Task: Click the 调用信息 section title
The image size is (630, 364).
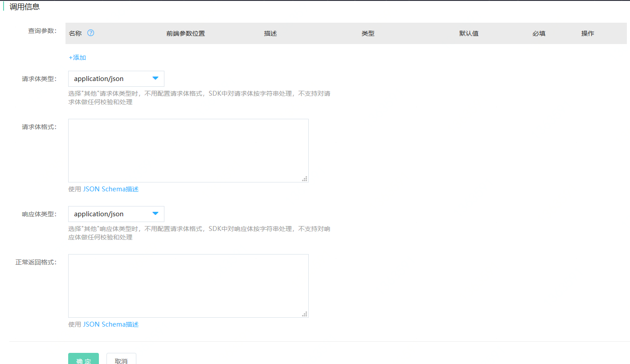Action: pyautogui.click(x=25, y=7)
